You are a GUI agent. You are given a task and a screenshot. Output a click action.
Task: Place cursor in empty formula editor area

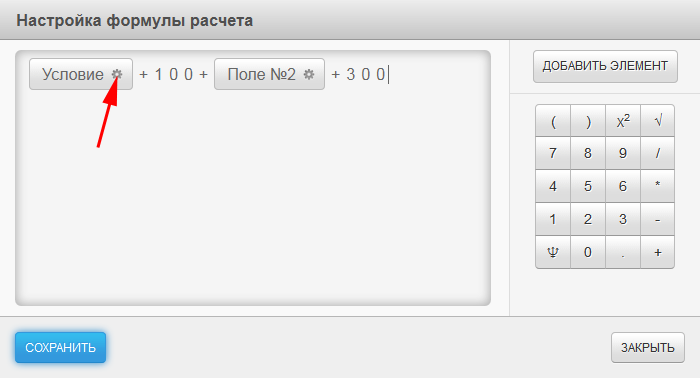253,196
